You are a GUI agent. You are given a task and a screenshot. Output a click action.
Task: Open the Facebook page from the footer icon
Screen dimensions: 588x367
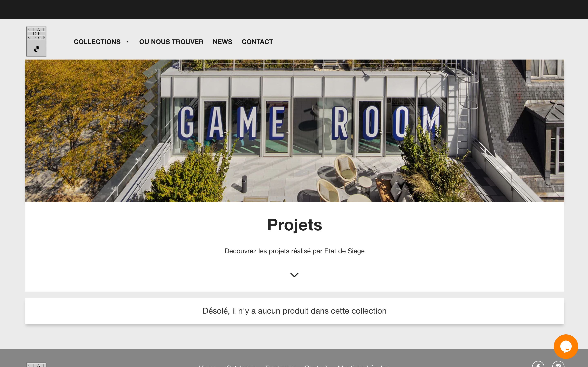tap(538, 365)
